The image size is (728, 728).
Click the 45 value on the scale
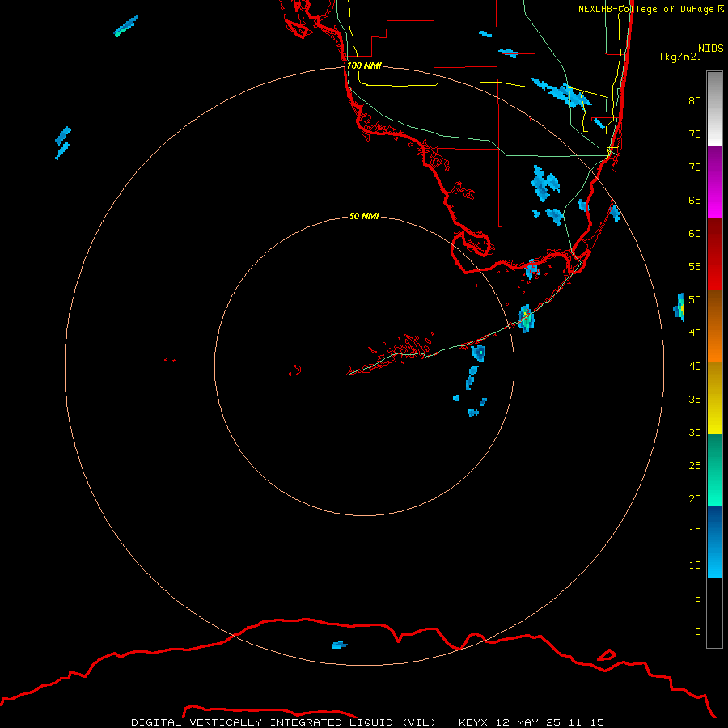[695, 333]
